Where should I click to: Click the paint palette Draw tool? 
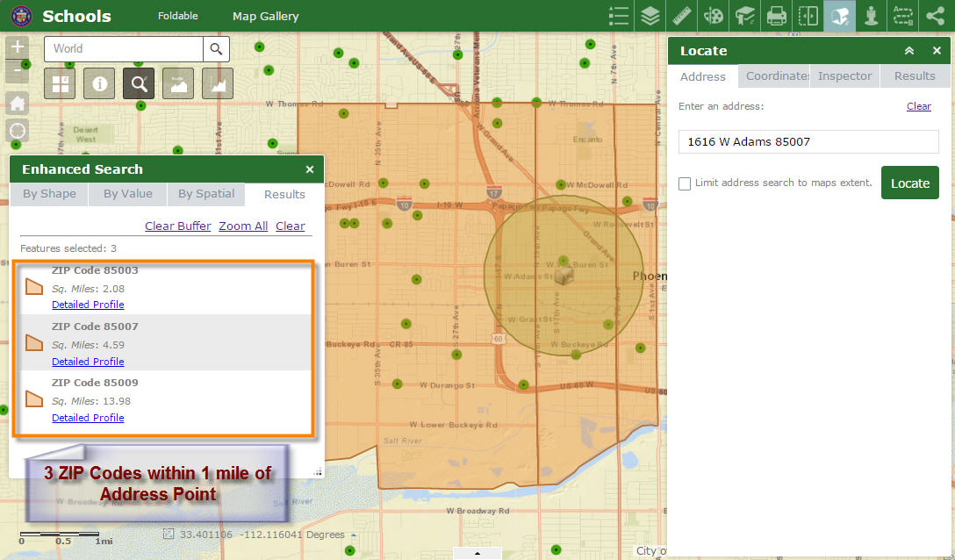714,16
